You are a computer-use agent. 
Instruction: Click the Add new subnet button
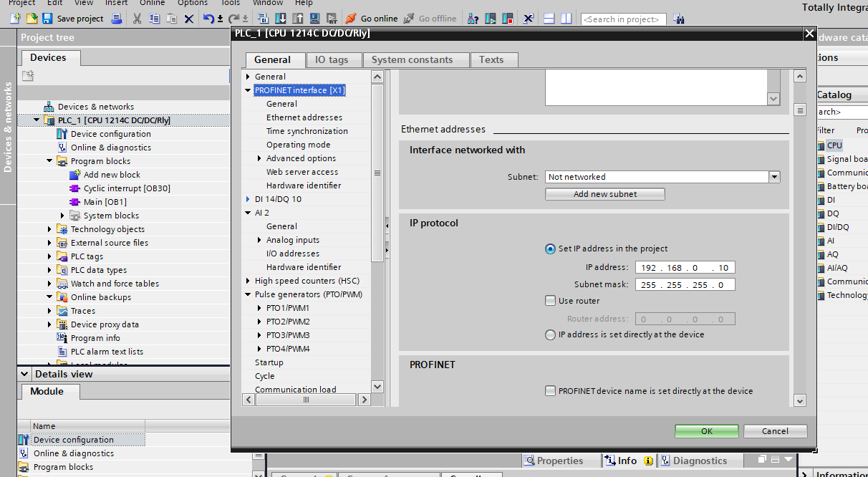(604, 194)
